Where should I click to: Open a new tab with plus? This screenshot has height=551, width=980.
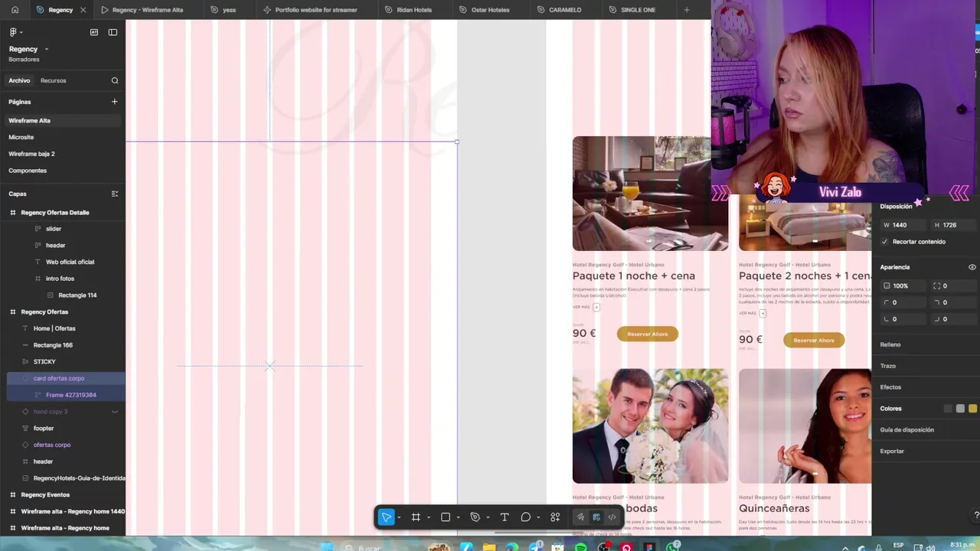687,10
